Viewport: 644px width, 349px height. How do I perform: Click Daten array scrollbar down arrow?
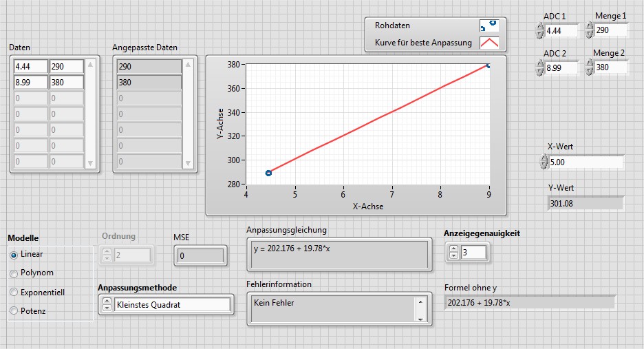(x=90, y=163)
